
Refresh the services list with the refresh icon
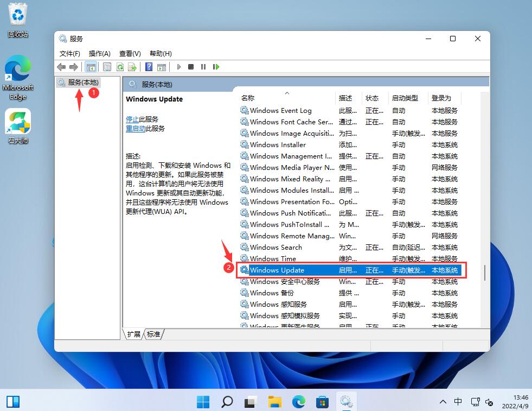[x=120, y=66]
